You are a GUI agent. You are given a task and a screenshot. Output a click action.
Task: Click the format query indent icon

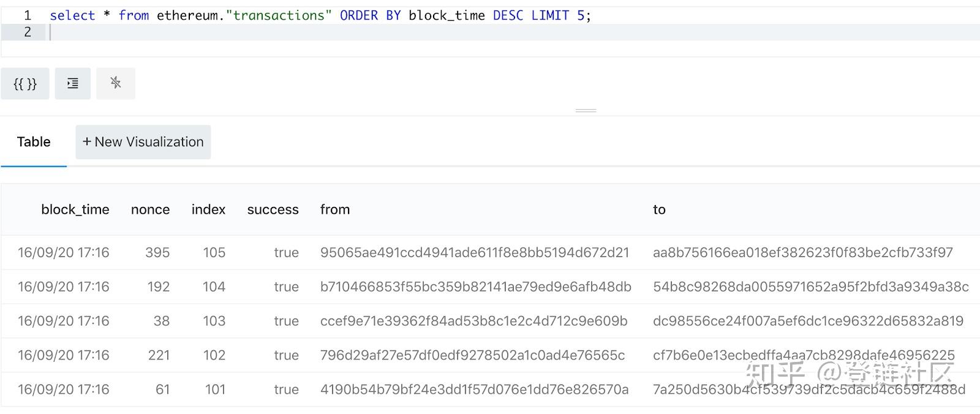coord(72,83)
